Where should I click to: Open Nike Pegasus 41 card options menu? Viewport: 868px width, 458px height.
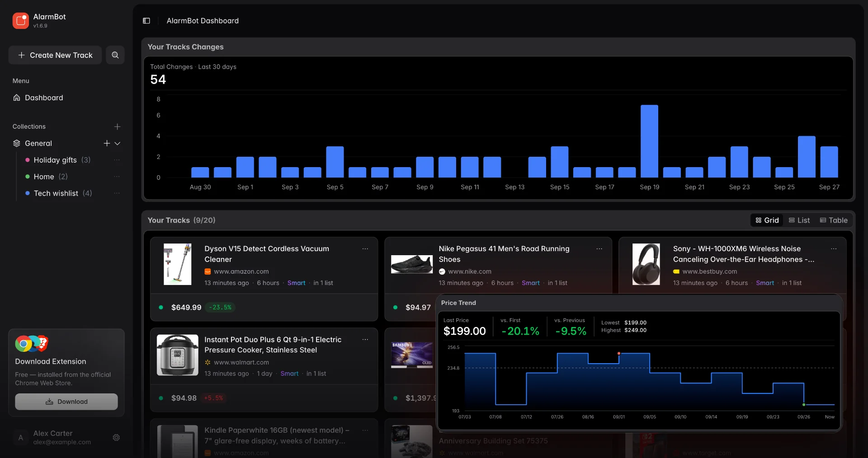click(x=599, y=249)
